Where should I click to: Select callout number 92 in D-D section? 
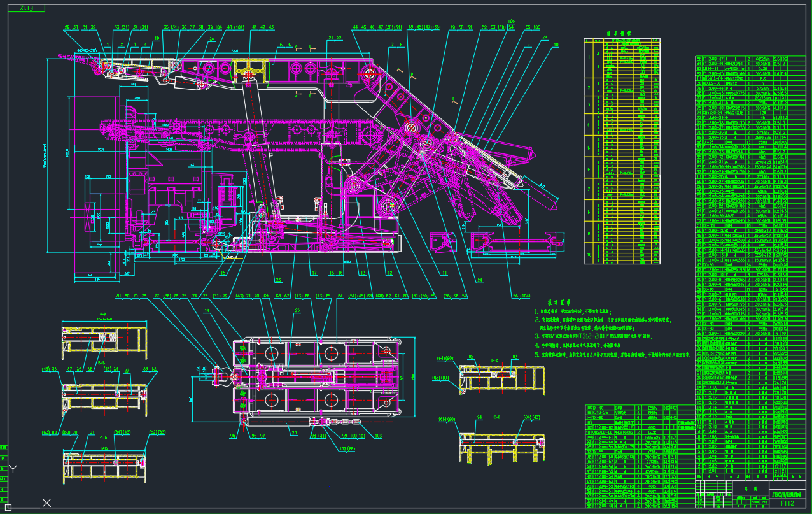pos(472,357)
